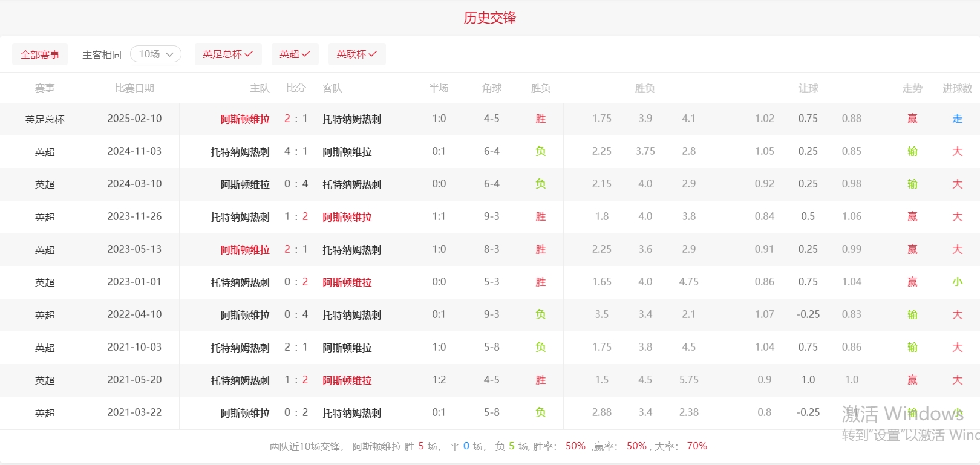Click the 胜 result marker on 2021-05-20 row

540,380
